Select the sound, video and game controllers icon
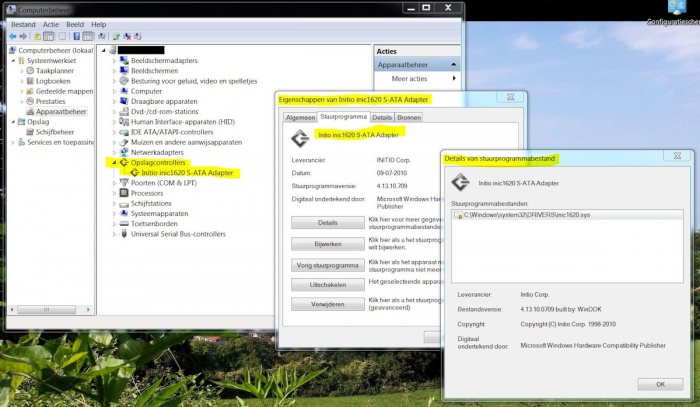 tap(124, 81)
